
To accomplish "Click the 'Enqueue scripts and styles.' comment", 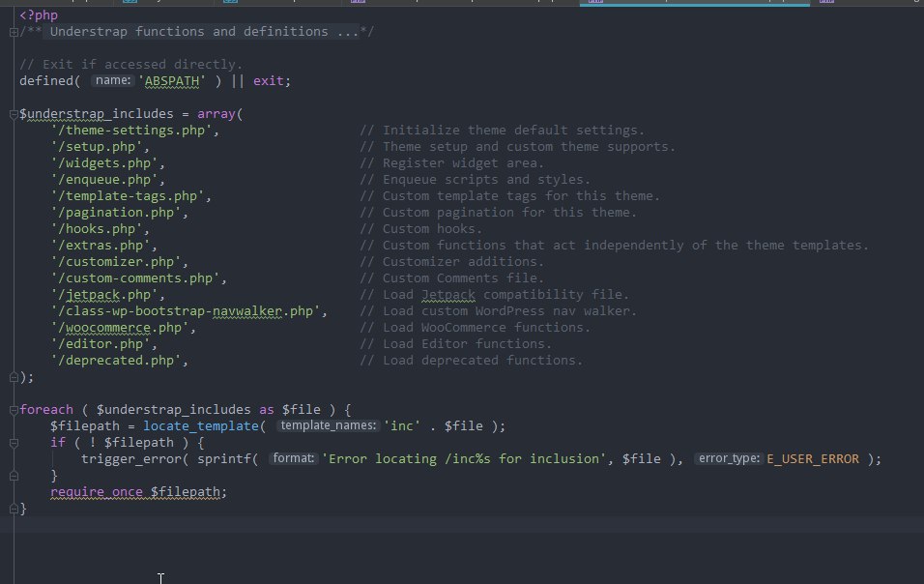I will (486, 180).
